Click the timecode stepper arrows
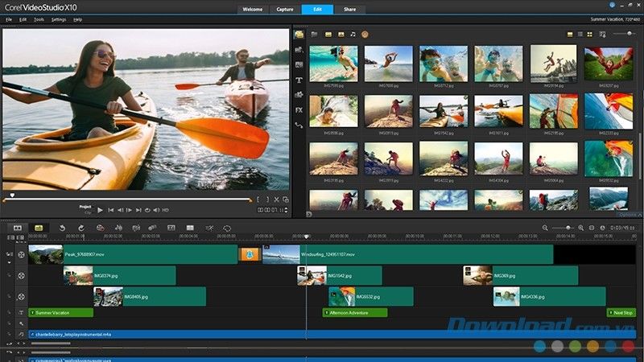This screenshot has height=362, width=644. [x=287, y=210]
